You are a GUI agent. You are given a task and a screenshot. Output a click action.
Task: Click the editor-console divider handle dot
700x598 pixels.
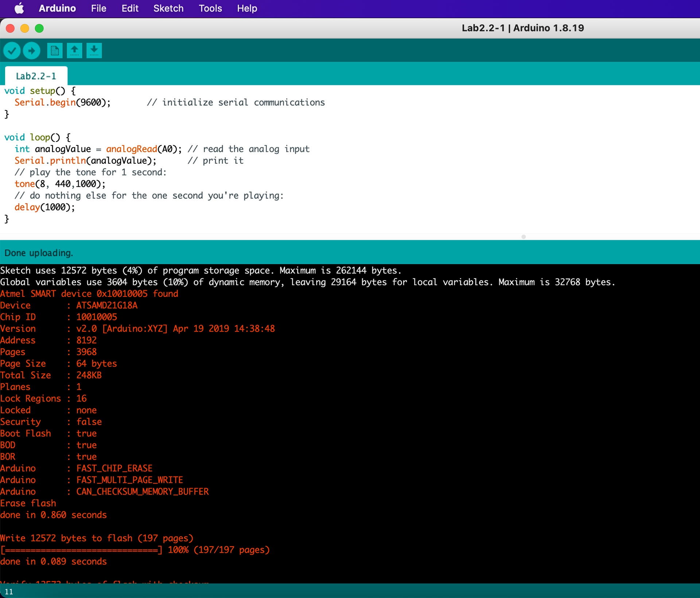[x=524, y=237]
